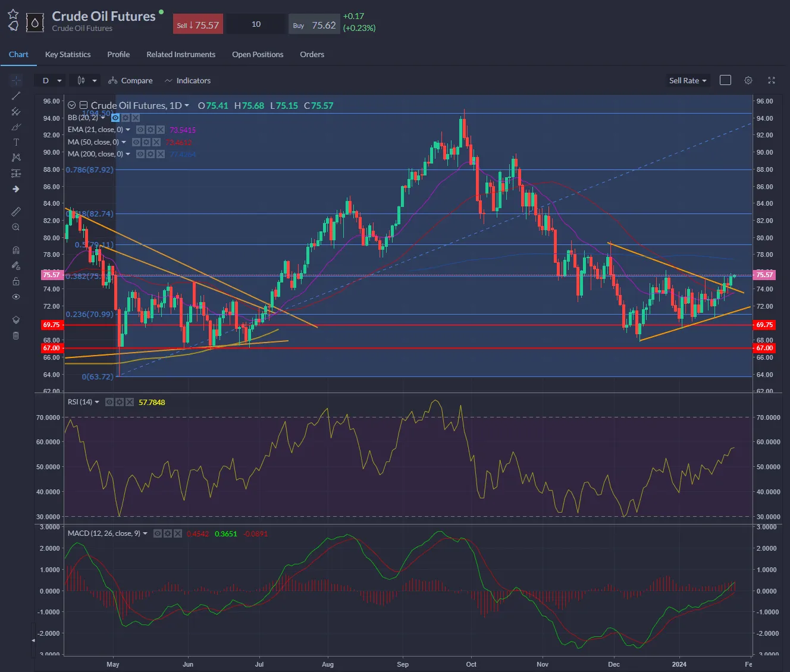Switch to the Chart tab
The width and height of the screenshot is (790, 672).
18,54
